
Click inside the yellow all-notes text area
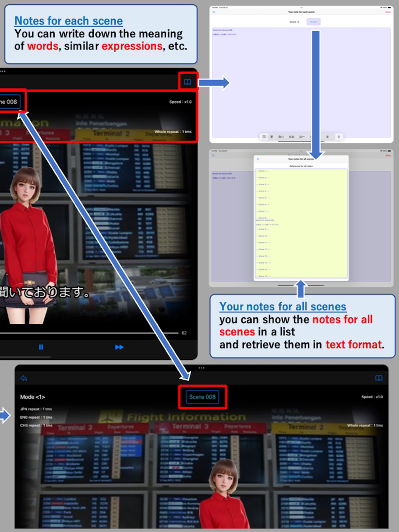pos(301,223)
